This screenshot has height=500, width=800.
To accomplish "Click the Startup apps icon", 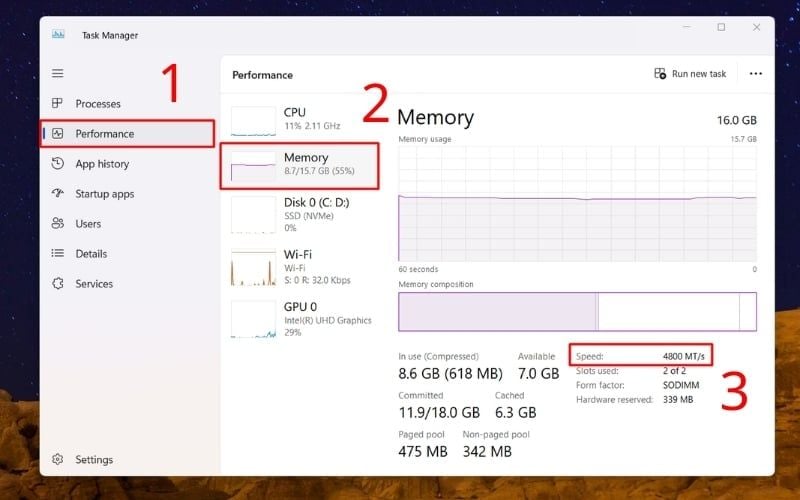I will coord(57,194).
